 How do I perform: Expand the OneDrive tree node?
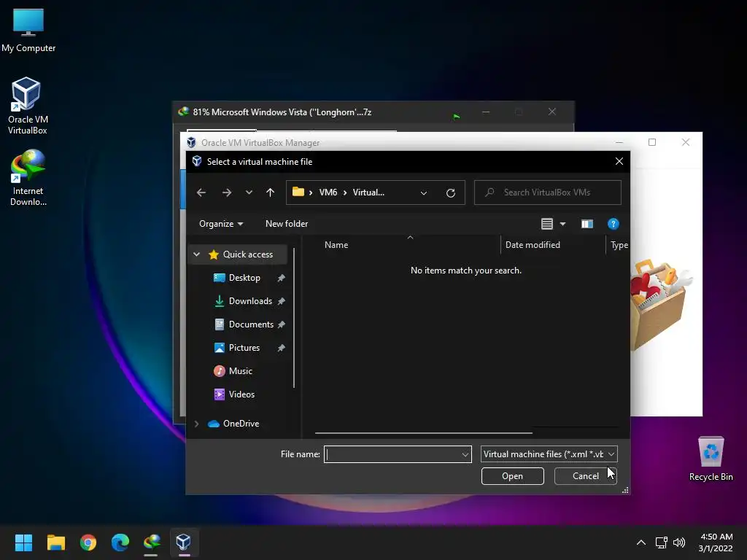(x=196, y=424)
